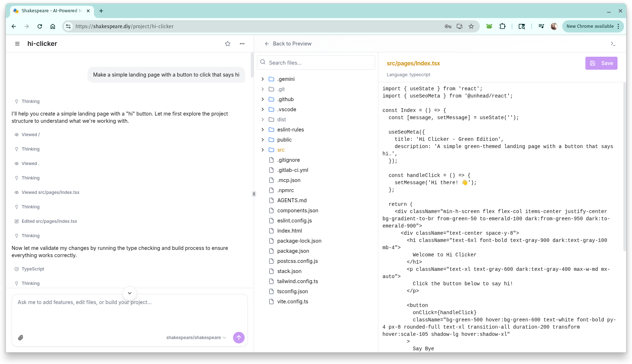Open the terminal panel icon
The height and width of the screenshot is (364, 632).
[x=613, y=43]
